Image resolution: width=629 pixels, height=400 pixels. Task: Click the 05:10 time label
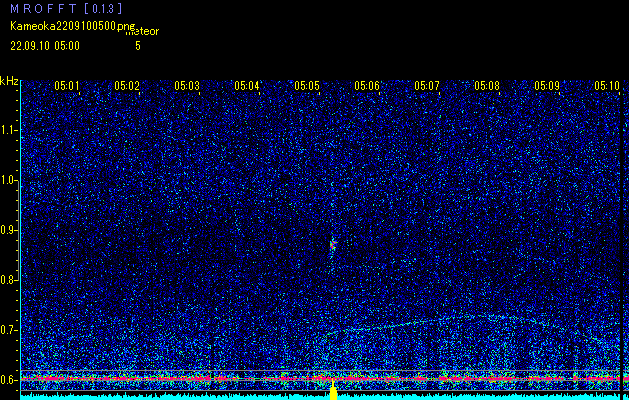point(607,85)
